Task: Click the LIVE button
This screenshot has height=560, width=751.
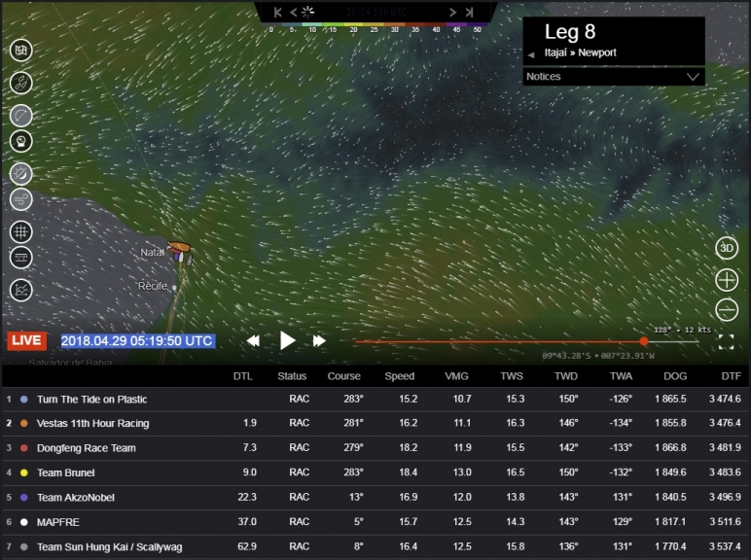Action: click(x=27, y=341)
